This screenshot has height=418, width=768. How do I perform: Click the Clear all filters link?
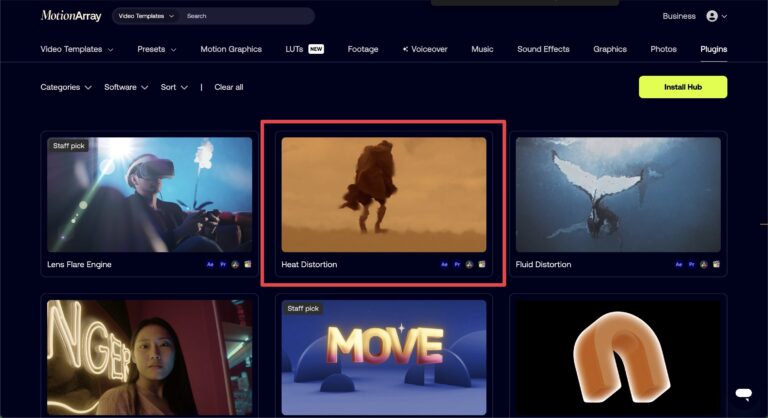(x=229, y=87)
